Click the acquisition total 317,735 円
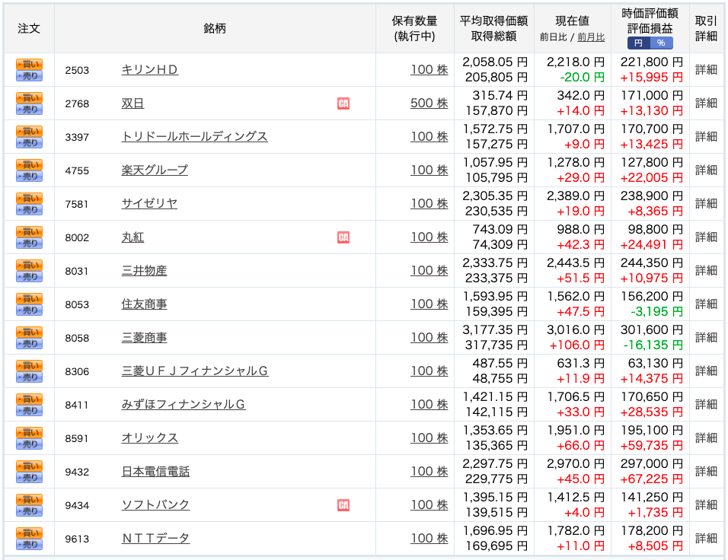This screenshot has height=560, width=728. 497,345
